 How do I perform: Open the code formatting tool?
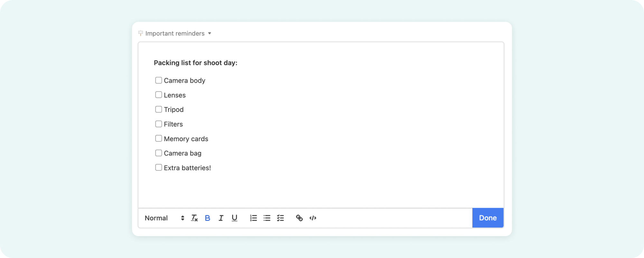pyautogui.click(x=313, y=218)
